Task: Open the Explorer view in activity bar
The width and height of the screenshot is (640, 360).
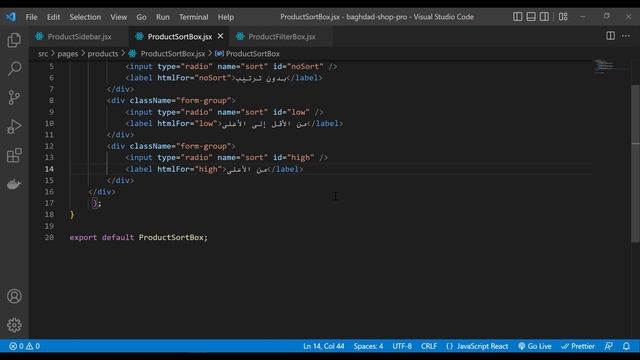Action: click(x=14, y=40)
